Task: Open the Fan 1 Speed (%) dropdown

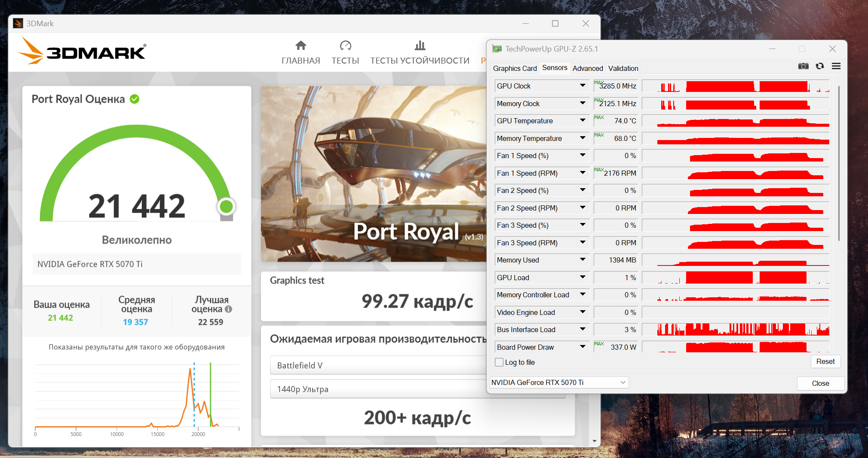Action: (x=583, y=156)
